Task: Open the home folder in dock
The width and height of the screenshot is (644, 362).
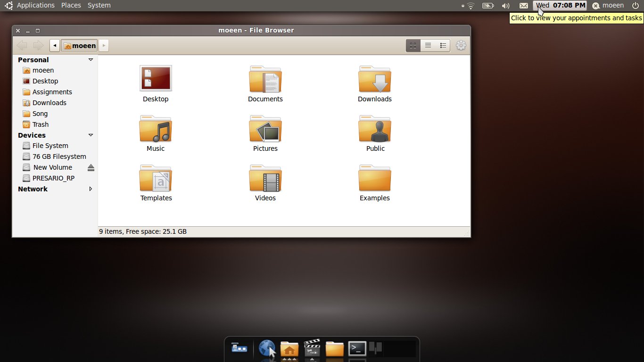Action: pyautogui.click(x=289, y=349)
